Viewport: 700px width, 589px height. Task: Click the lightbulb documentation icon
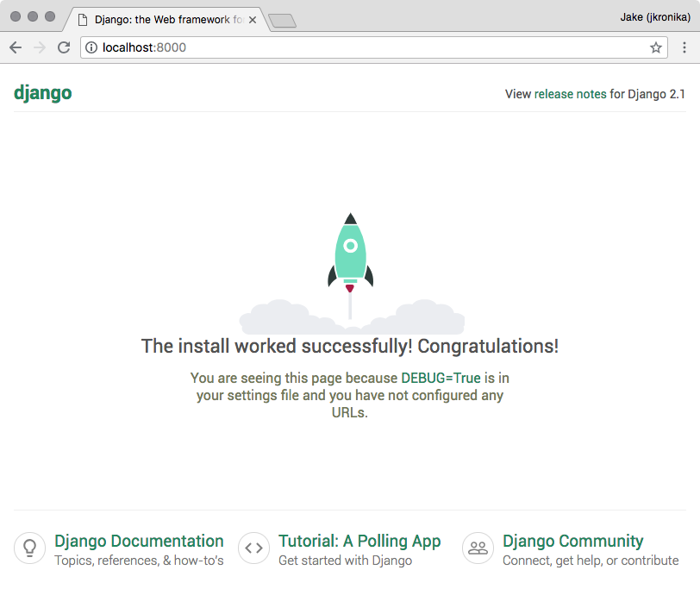[x=29, y=548]
